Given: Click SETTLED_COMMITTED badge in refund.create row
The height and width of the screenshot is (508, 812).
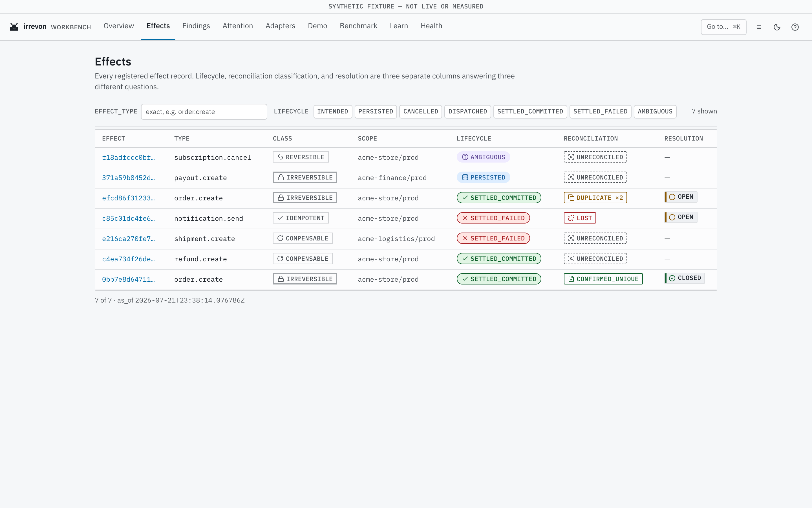Looking at the screenshot, I should [499, 259].
